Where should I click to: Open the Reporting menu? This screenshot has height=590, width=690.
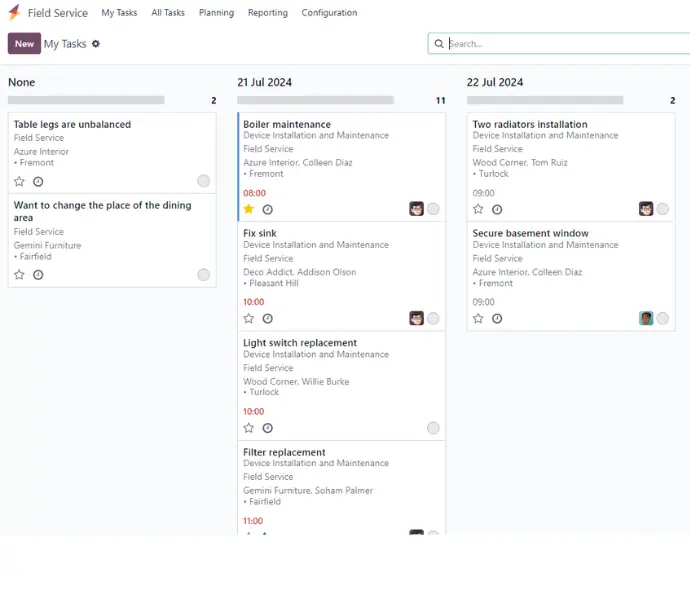268,13
